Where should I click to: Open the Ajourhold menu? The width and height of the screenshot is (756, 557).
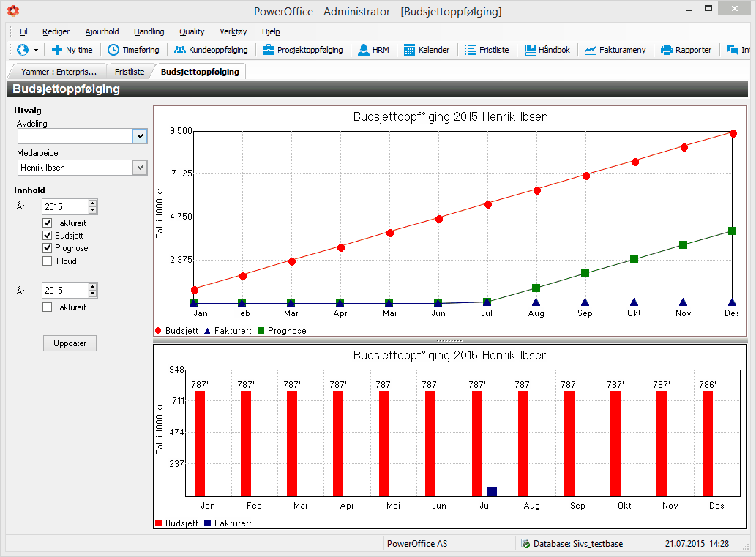pos(102,31)
